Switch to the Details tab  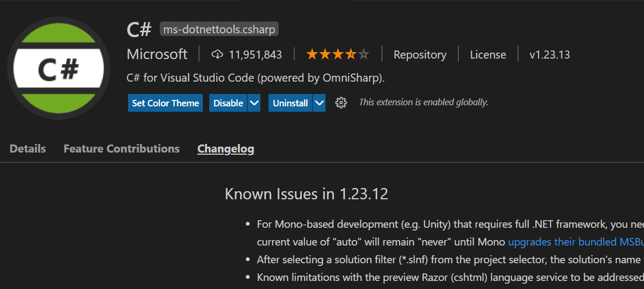coord(28,149)
